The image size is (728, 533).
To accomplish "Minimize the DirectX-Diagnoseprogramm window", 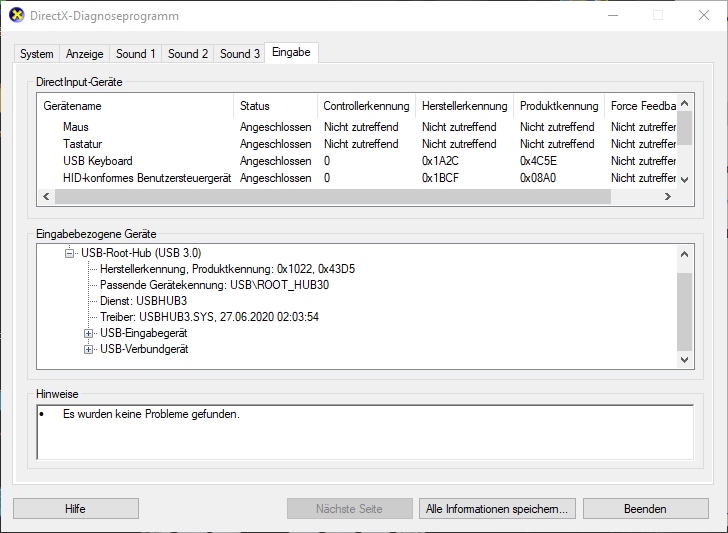I will pos(613,15).
